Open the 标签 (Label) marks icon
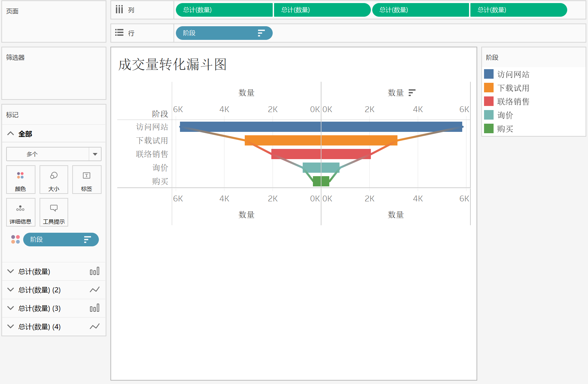 pos(87,180)
